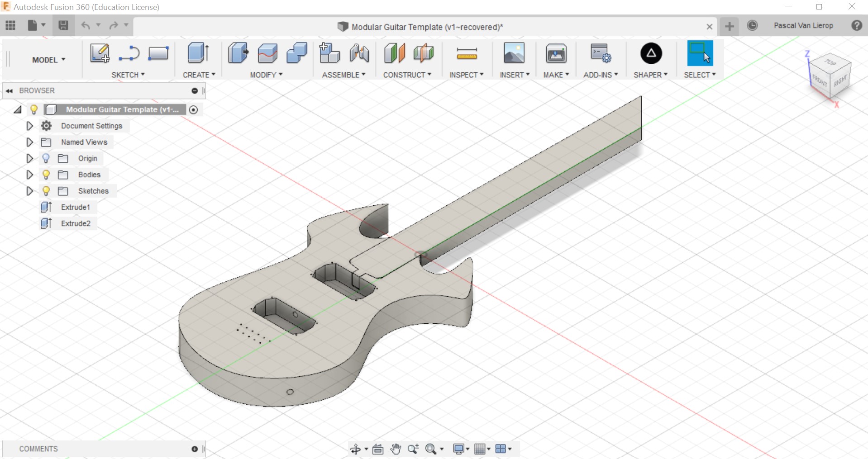Screen dimensions: 868x459
Task: Click the New Component assemble icon
Action: coord(329,53)
